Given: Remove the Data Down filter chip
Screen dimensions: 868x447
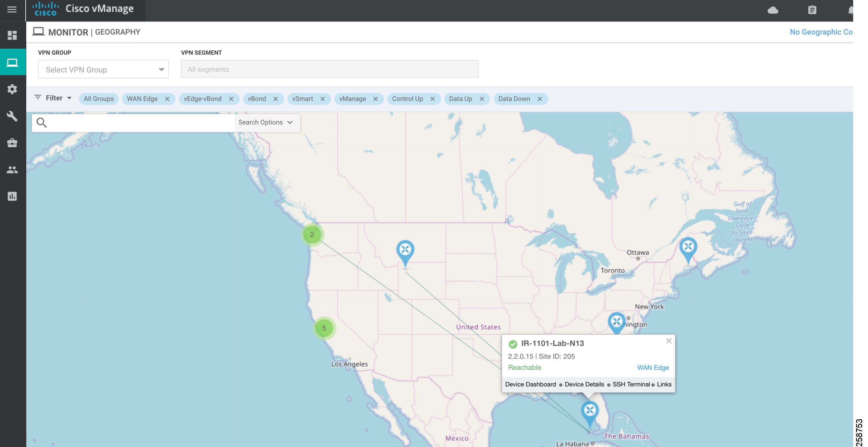Looking at the screenshot, I should coord(539,99).
